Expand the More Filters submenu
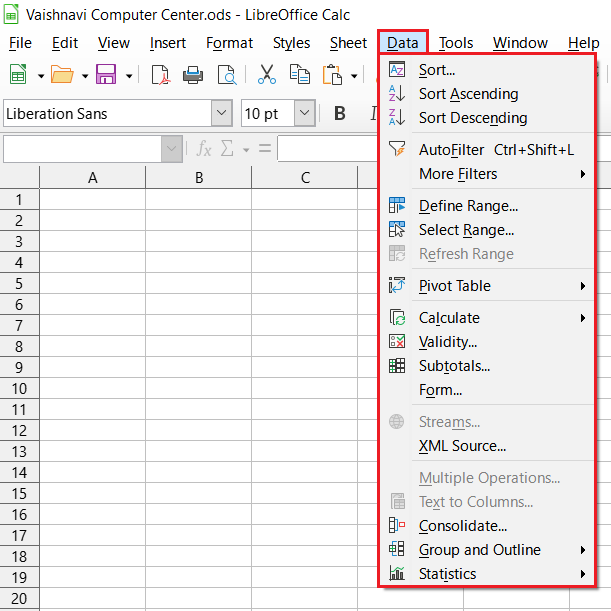The height and width of the screenshot is (611, 611). [583, 174]
